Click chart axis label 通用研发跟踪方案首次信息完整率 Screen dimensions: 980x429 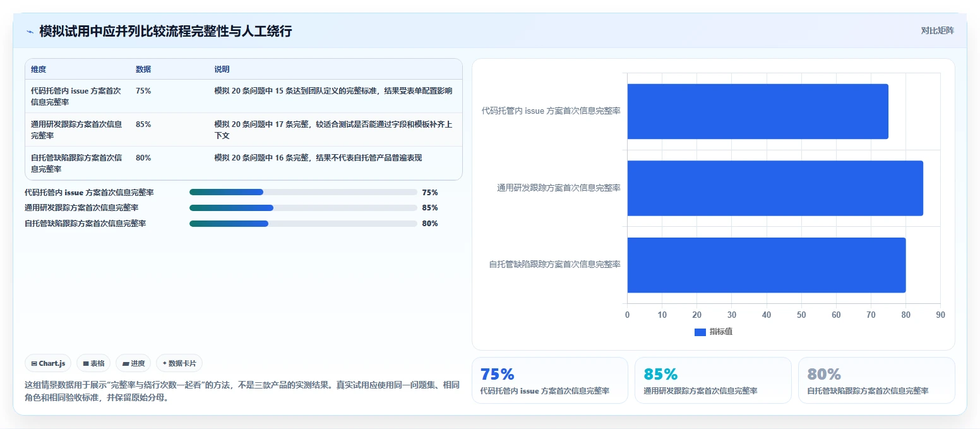pos(559,188)
